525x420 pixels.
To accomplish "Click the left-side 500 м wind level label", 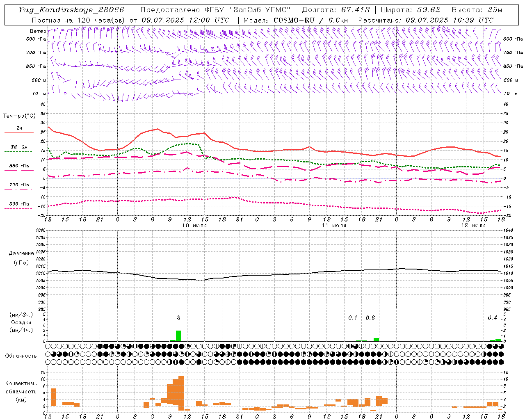I will [x=39, y=80].
